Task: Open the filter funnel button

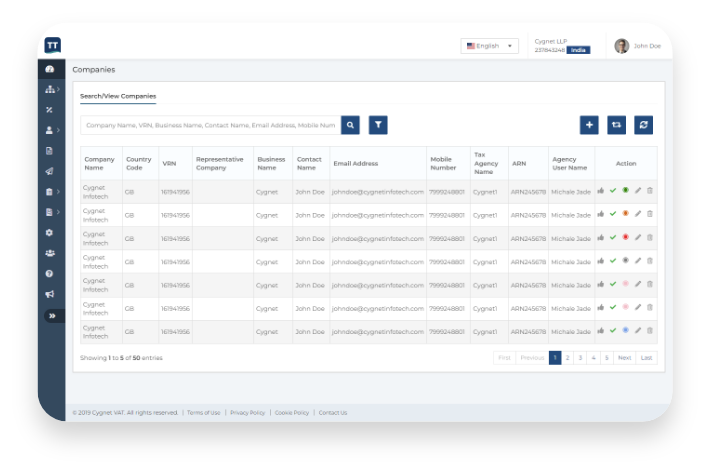Action: tap(378, 125)
